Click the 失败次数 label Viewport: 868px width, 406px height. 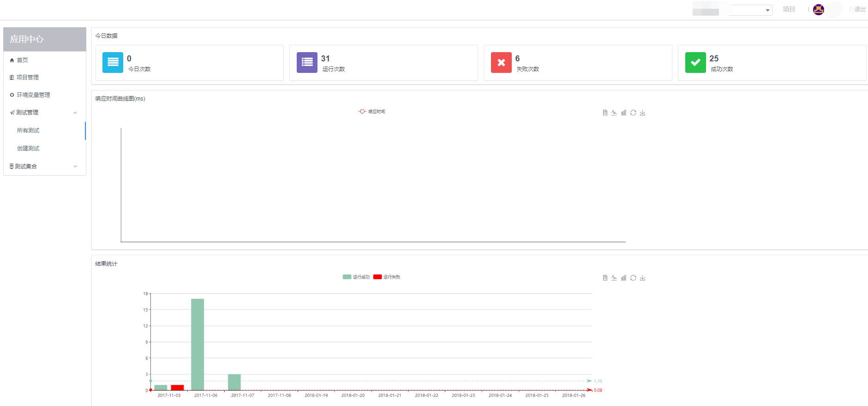tap(528, 69)
